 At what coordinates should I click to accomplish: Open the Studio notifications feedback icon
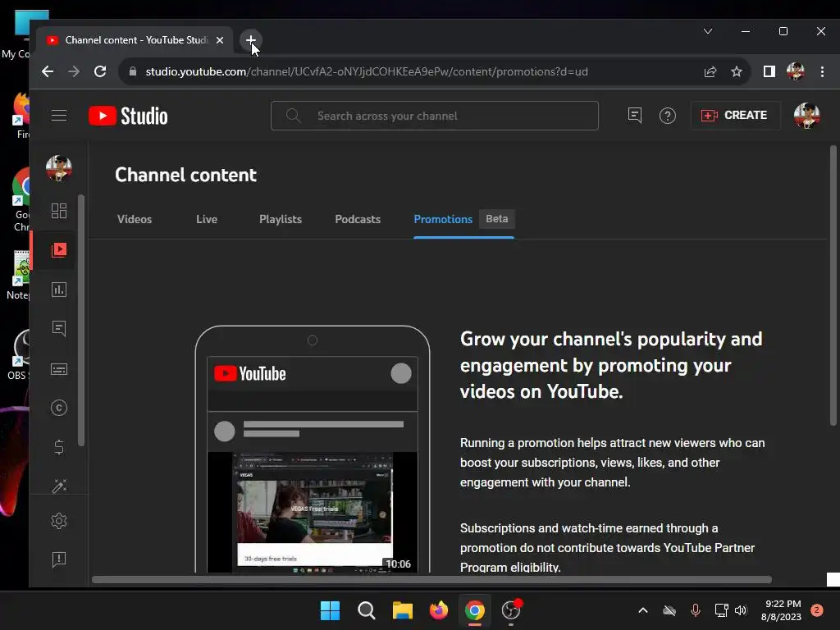(634, 115)
